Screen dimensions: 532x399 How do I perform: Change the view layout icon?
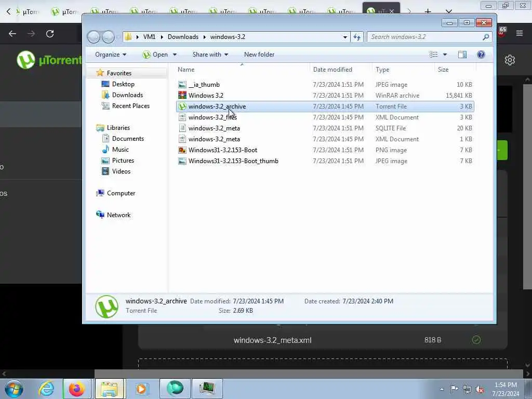(433, 55)
